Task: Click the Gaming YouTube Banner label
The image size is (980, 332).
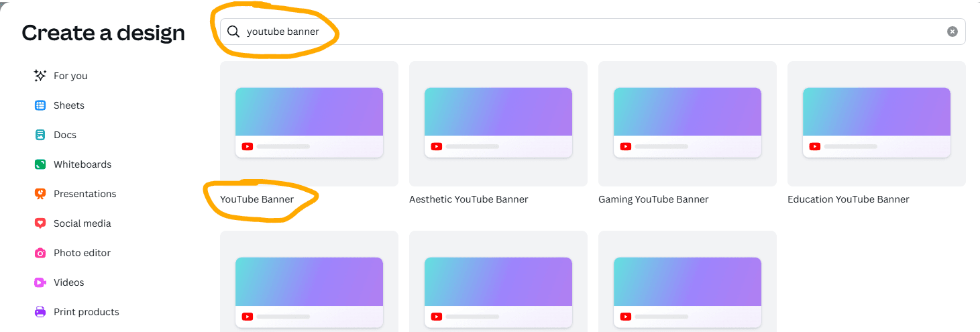Action: pos(653,199)
